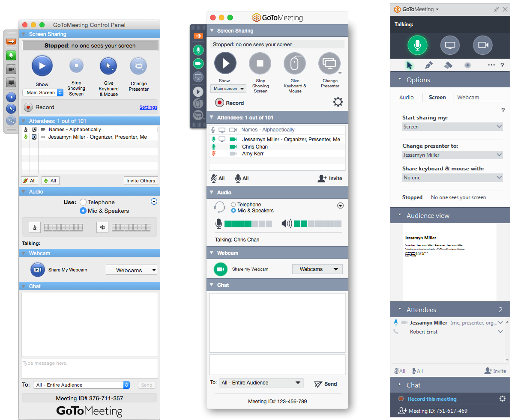Open All - Entire Audience dropdown, left chat
The image size is (512, 420).
click(x=82, y=385)
